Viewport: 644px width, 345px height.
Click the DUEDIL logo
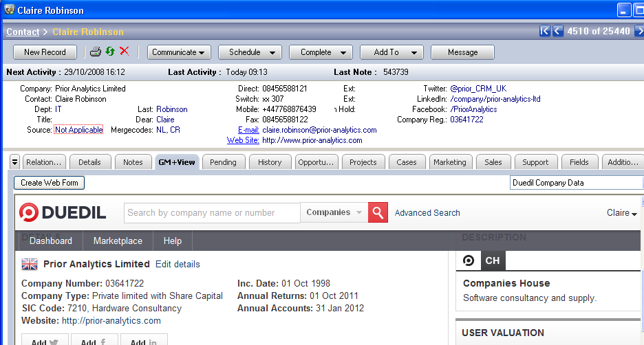click(63, 212)
